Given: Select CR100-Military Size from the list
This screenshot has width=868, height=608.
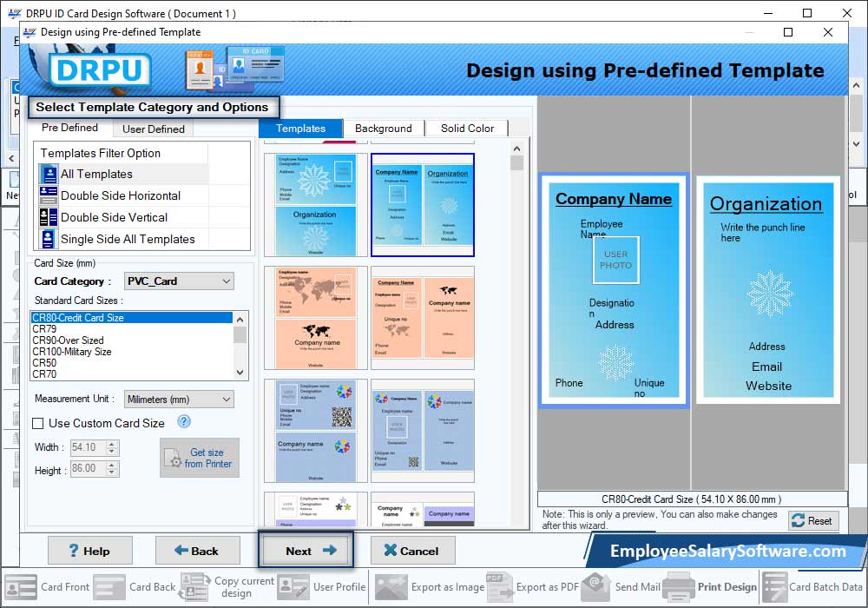Looking at the screenshot, I should click(72, 352).
